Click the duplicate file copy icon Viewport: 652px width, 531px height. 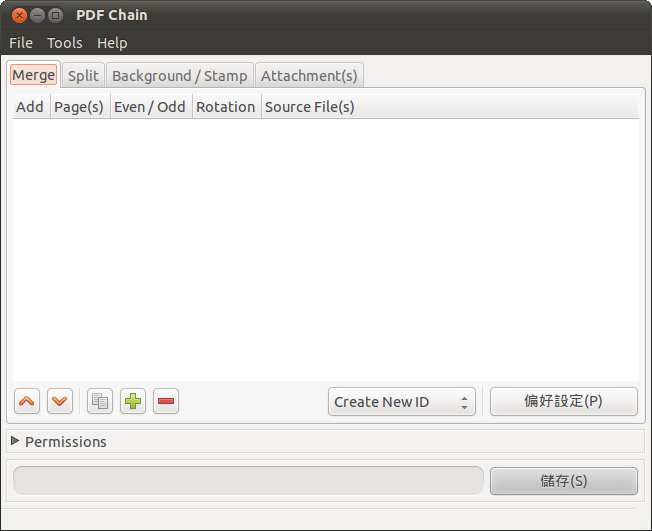[x=100, y=402]
